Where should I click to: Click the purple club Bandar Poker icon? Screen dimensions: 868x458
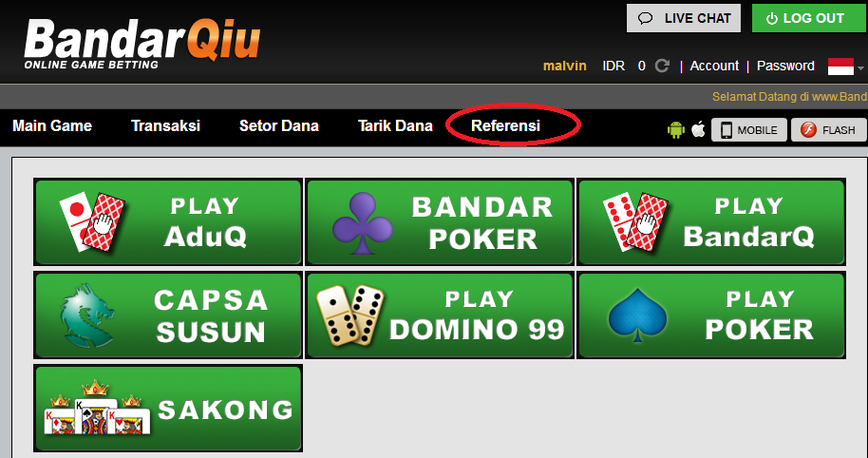click(x=363, y=222)
